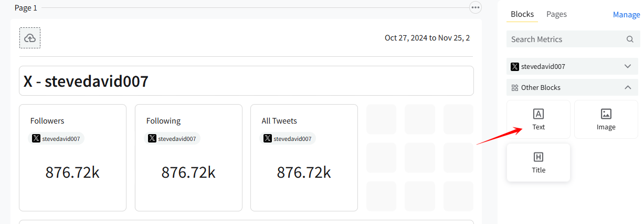Click the upload logo cloud icon

click(x=30, y=38)
